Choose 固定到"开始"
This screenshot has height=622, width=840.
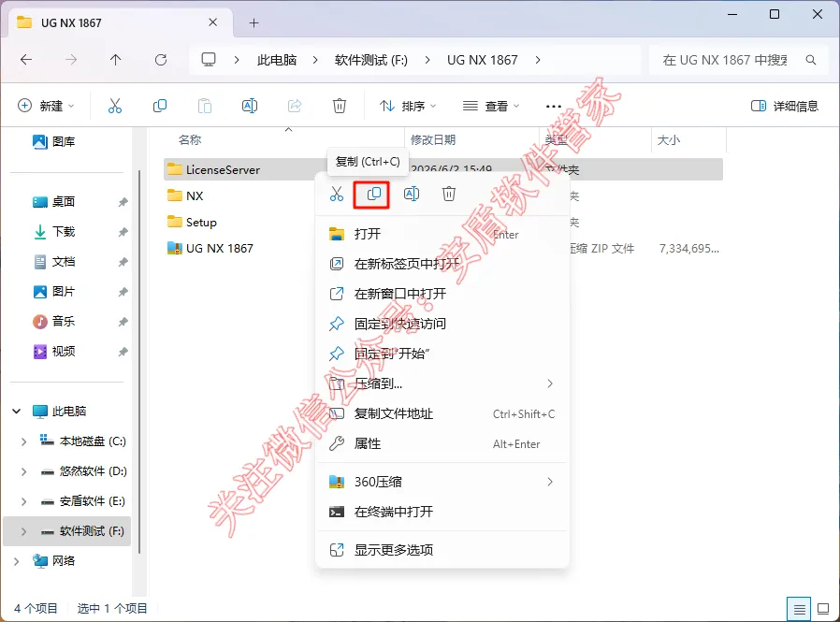click(x=442, y=354)
